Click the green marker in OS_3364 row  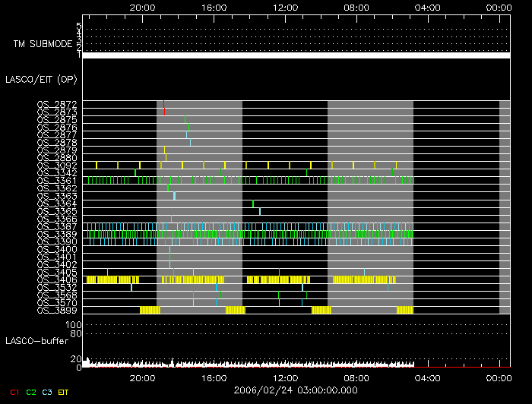click(x=253, y=204)
